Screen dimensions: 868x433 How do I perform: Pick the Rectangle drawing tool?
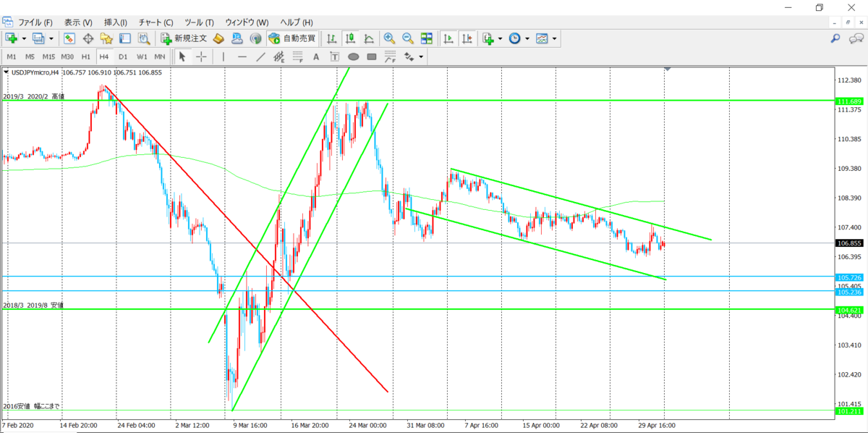372,56
